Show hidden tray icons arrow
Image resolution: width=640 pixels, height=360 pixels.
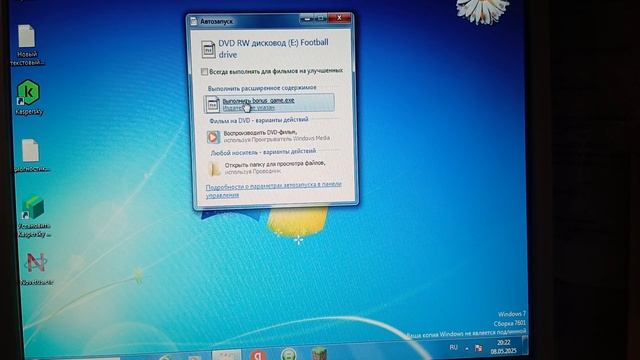[467, 349]
